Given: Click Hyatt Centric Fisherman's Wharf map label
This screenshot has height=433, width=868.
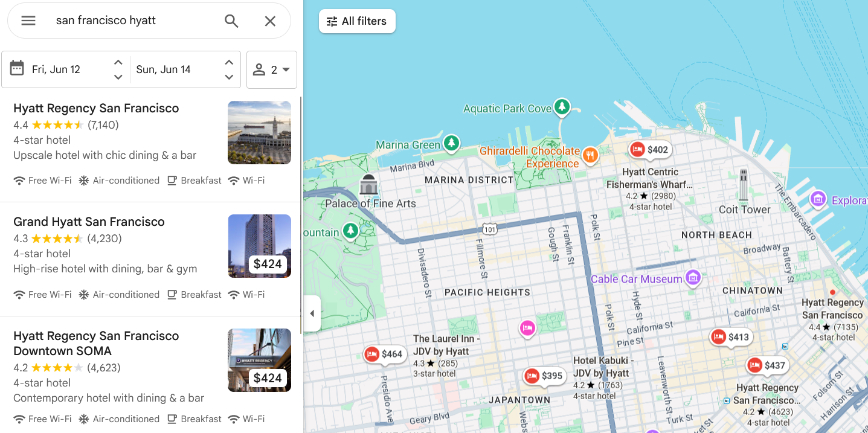Looking at the screenshot, I should click(x=651, y=178).
